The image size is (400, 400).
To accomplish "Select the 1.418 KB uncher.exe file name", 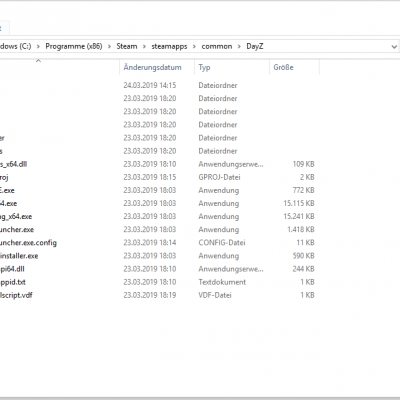I will pyautogui.click(x=17, y=230).
